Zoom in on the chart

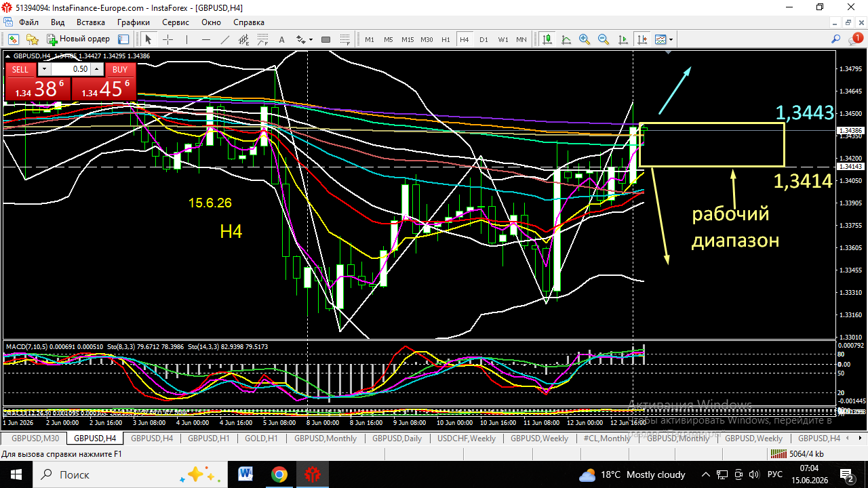(585, 39)
